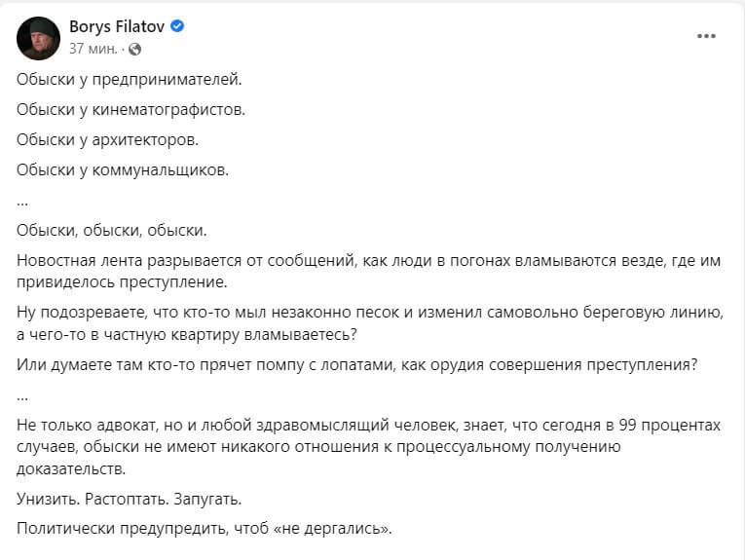Open the Borys Filatov profile name link
The width and height of the screenshot is (745, 560).
click(x=117, y=26)
